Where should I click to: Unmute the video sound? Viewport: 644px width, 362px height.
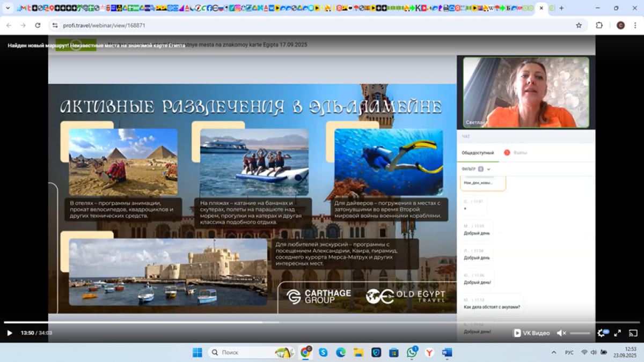point(561,333)
